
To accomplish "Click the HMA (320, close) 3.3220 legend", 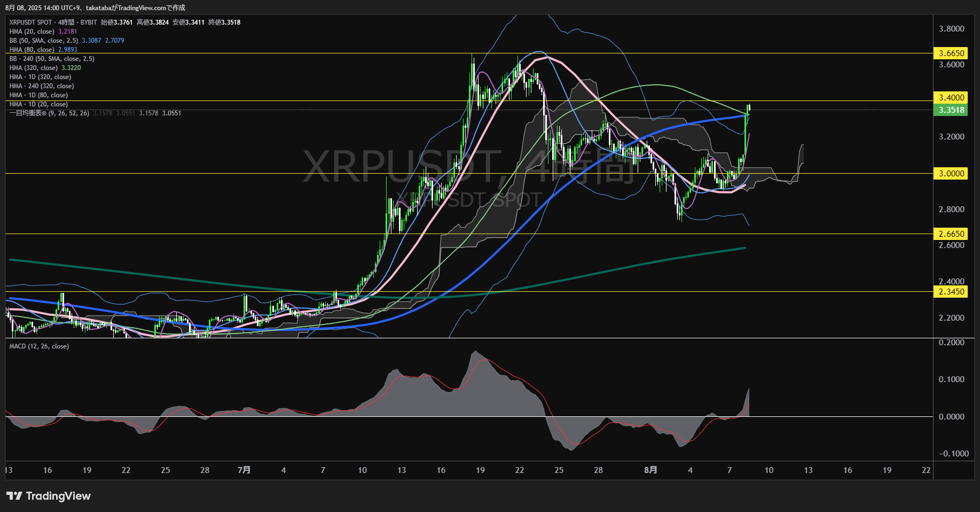I will (x=45, y=68).
